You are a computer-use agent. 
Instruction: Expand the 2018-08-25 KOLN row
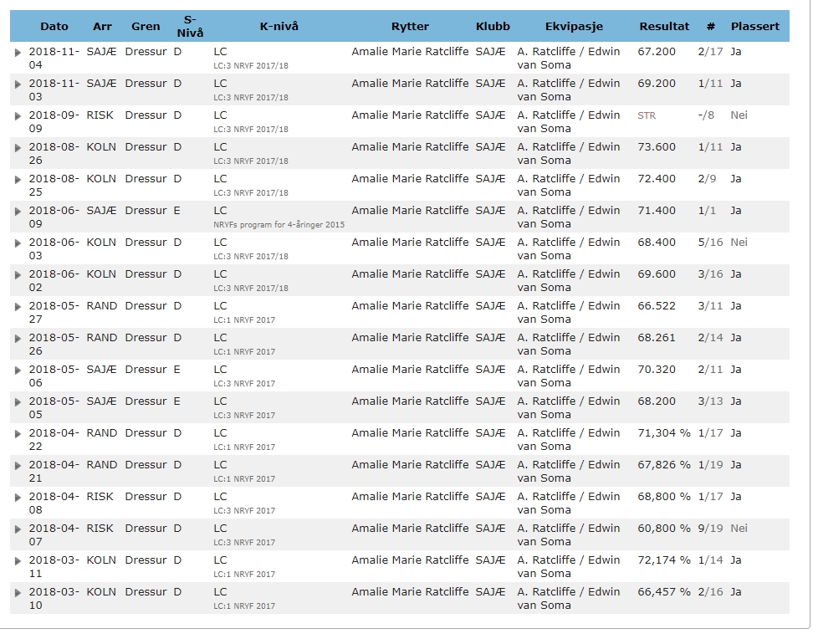point(18,180)
